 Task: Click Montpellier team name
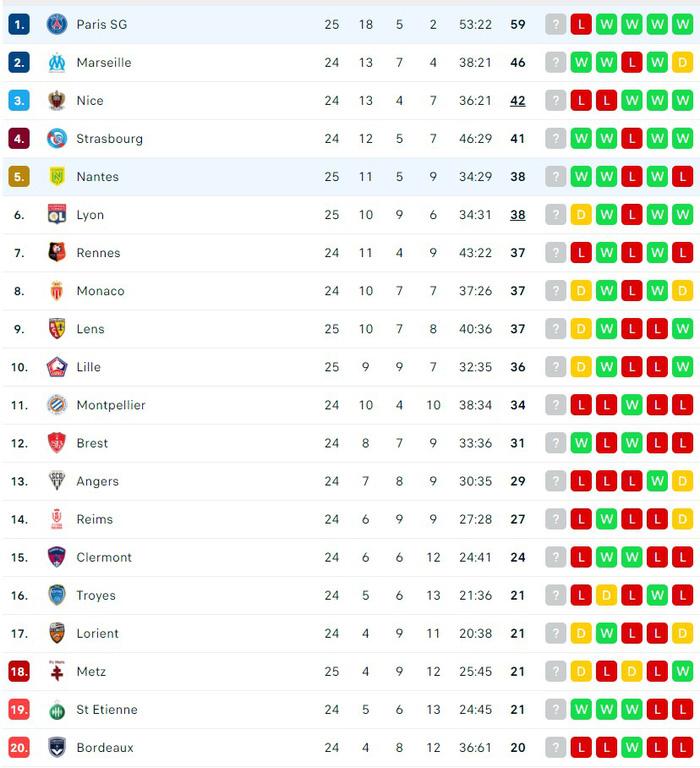(x=111, y=405)
